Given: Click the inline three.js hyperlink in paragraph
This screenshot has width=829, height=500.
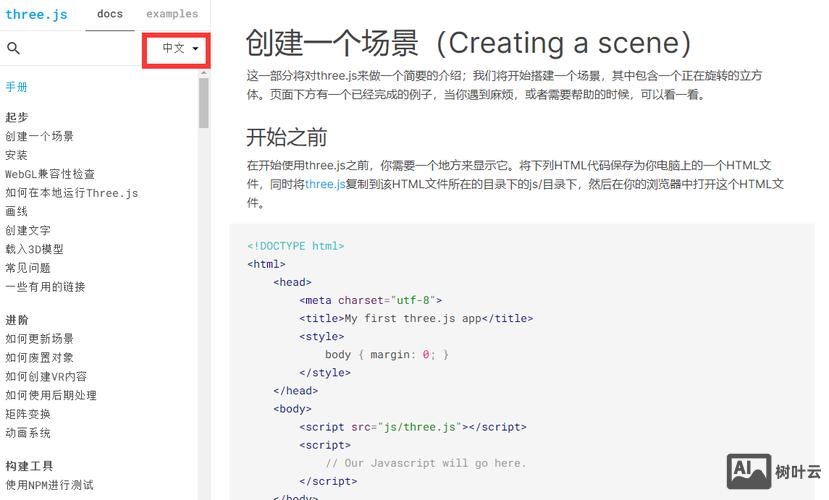Looking at the screenshot, I should point(325,184).
